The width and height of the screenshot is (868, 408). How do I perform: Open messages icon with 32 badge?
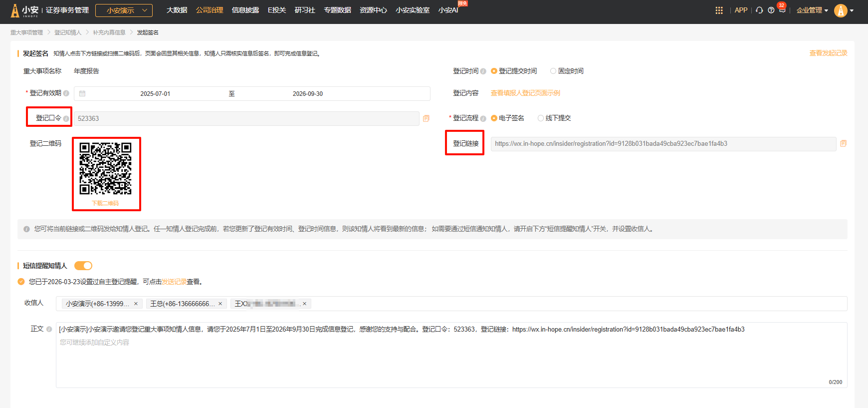(x=782, y=9)
